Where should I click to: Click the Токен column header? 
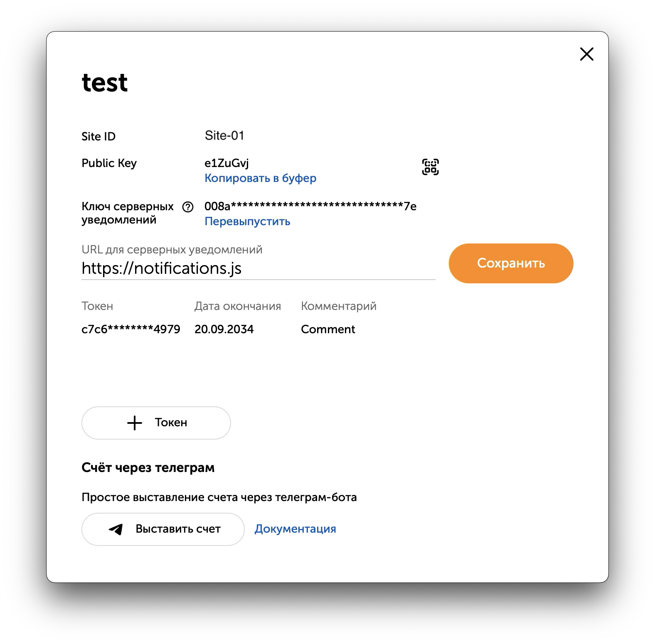(97, 306)
